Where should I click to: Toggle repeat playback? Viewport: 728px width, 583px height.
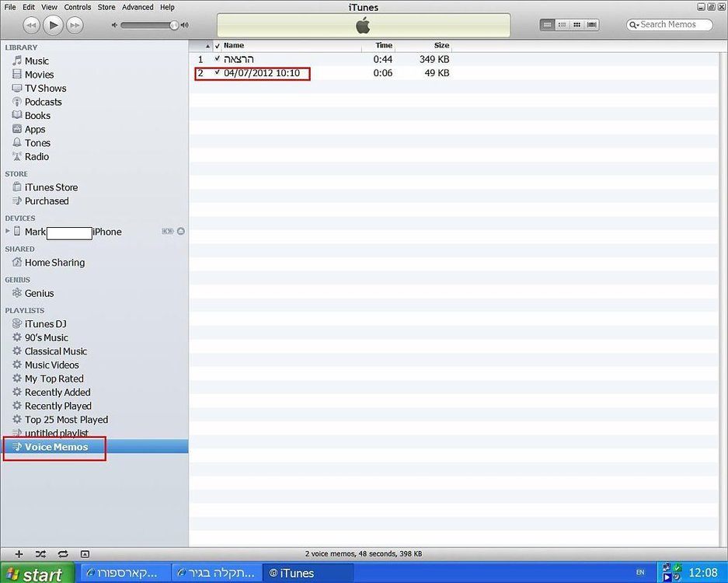click(63, 553)
